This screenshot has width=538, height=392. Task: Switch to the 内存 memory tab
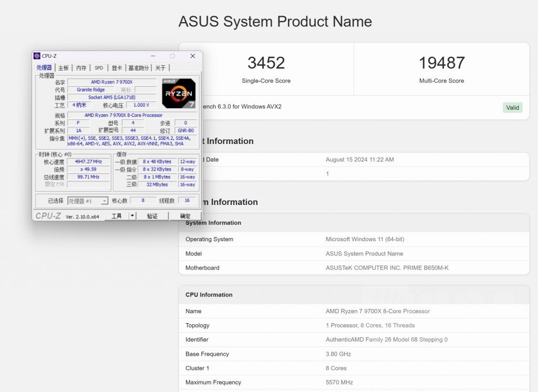point(81,67)
